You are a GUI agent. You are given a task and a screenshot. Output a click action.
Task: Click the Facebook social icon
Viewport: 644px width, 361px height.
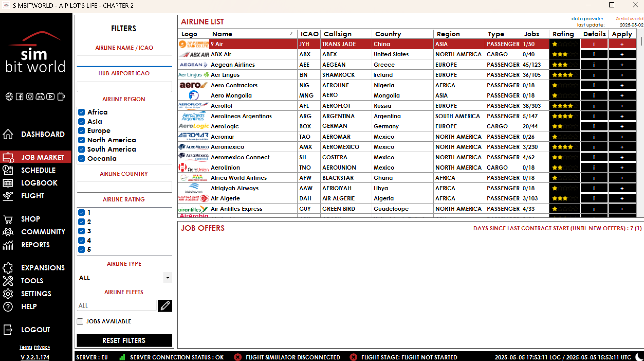click(x=20, y=96)
